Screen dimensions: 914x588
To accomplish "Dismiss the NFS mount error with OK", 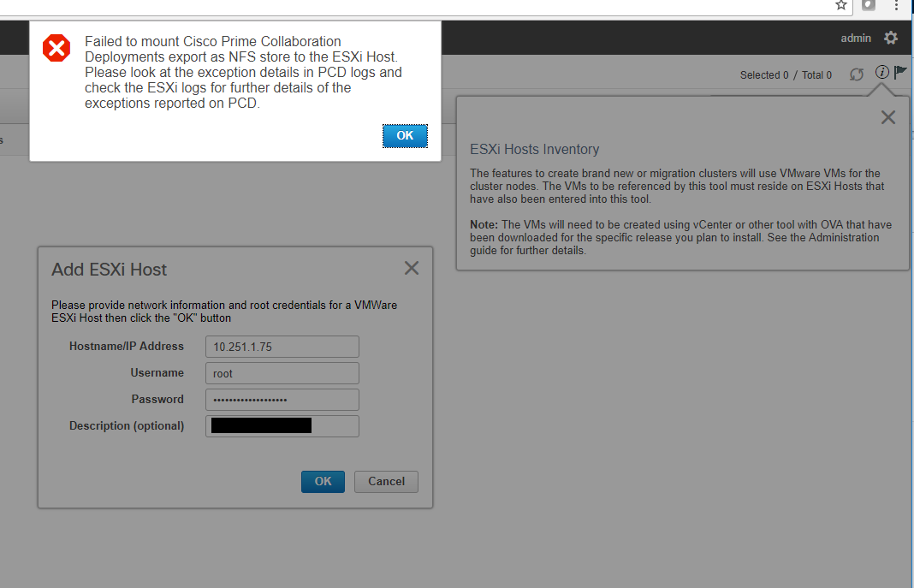I will 404,135.
